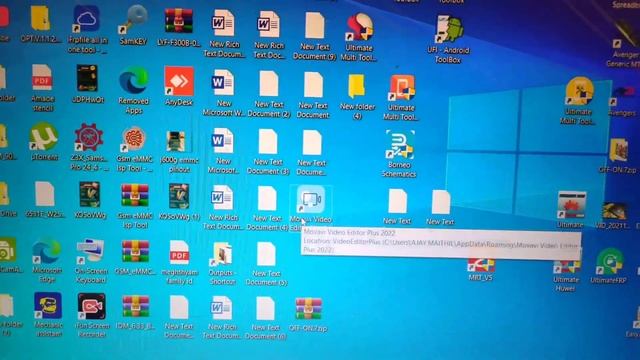This screenshot has height=360, width=640.
Task: Select New Text Document (4) file
Action: click(267, 199)
